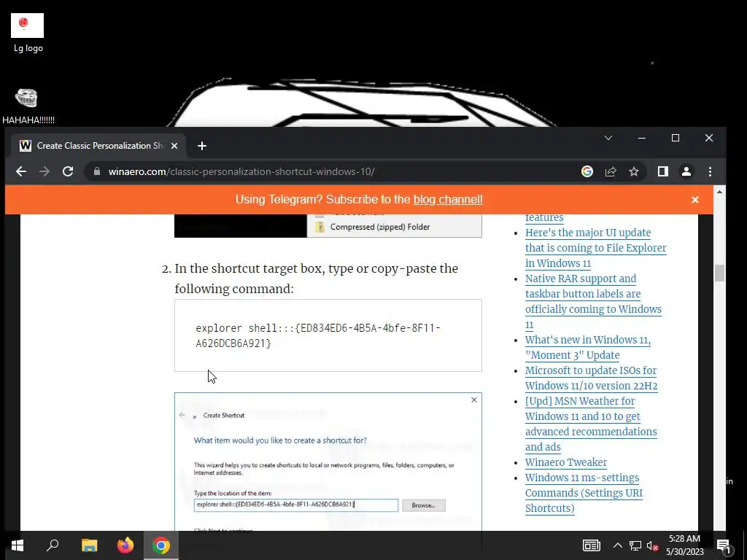The image size is (747, 560).
Task: Click the step 2 instruction text
Action: tap(316, 279)
